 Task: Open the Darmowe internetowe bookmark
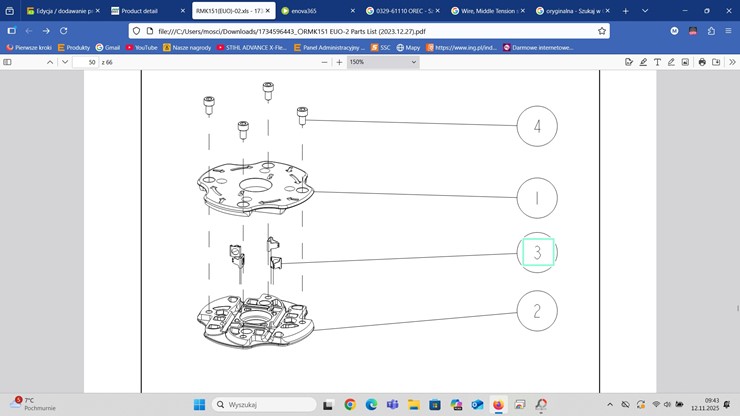(x=538, y=47)
